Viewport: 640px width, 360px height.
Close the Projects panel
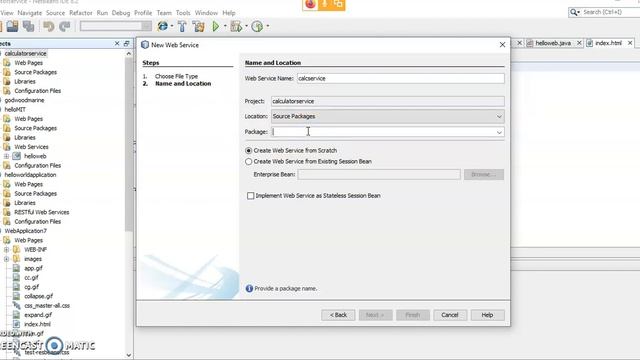click(117, 43)
